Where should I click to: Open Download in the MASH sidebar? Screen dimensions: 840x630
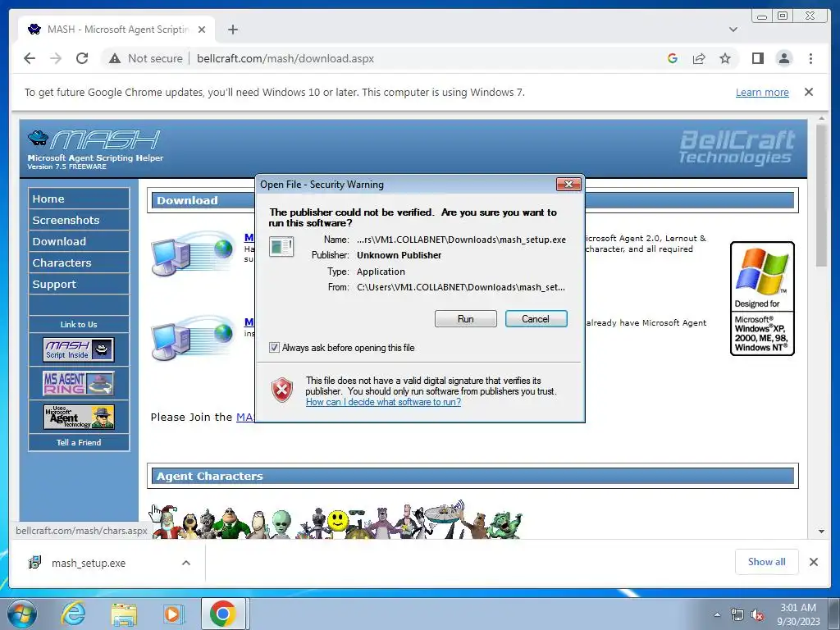(79, 242)
